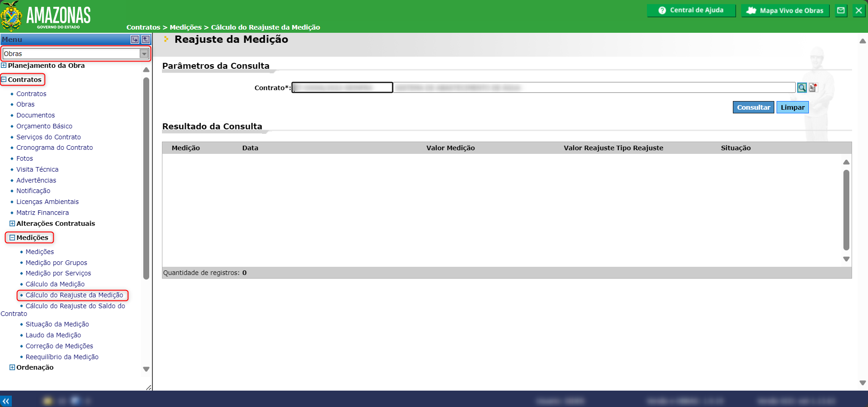The height and width of the screenshot is (407, 868).
Task: Open Visita Técnica menu item
Action: click(37, 169)
